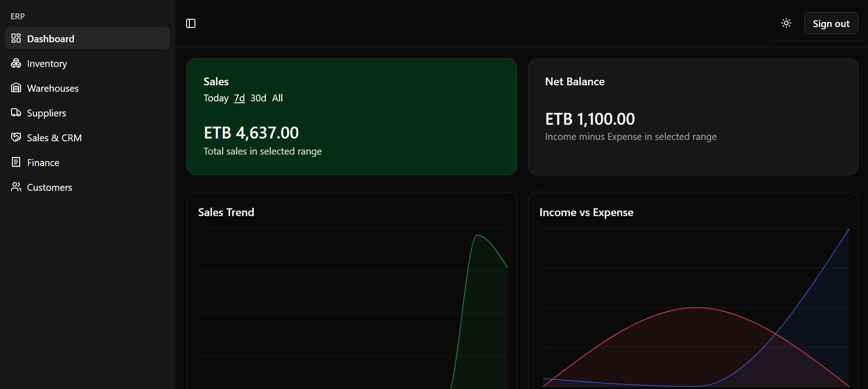
Task: Select the 7d sales range
Action: (239, 98)
